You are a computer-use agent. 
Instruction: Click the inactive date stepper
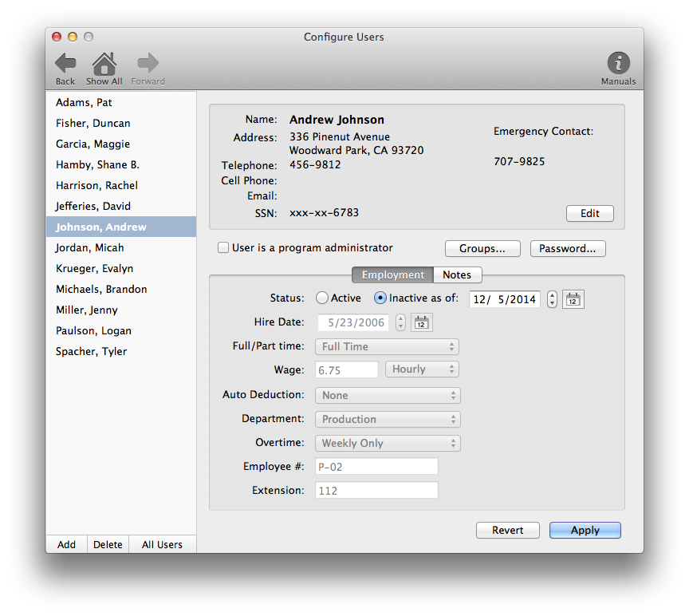[x=552, y=299]
